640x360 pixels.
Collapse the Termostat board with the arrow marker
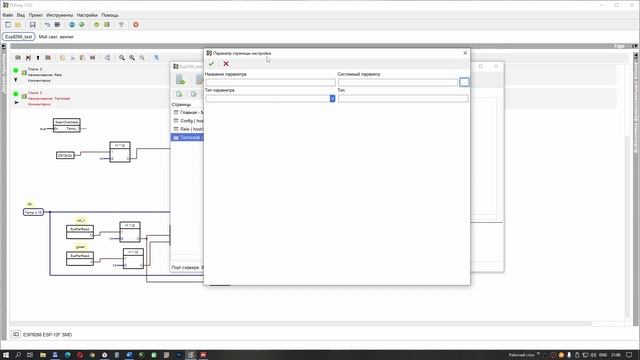pos(16,102)
